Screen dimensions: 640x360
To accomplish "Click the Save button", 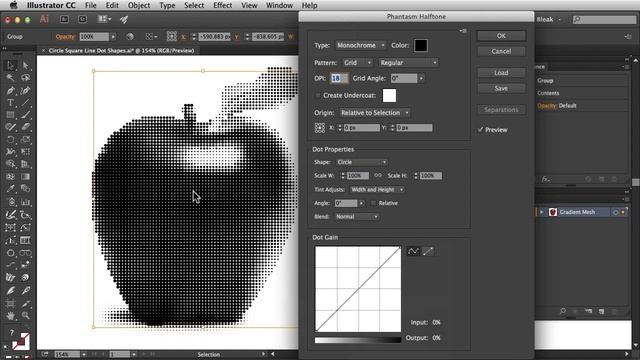I will click(501, 88).
